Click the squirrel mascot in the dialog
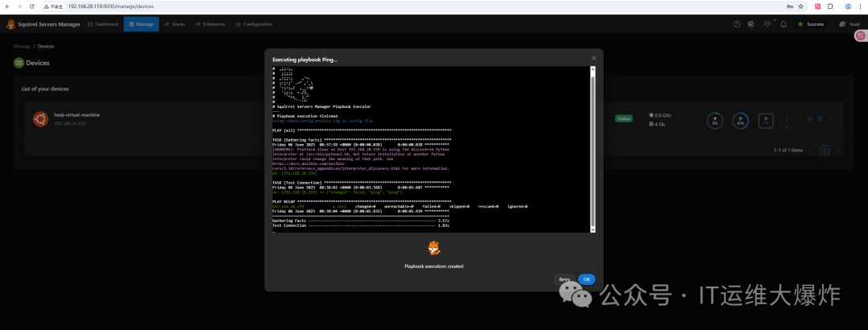The width and height of the screenshot is (868, 330). point(434,248)
